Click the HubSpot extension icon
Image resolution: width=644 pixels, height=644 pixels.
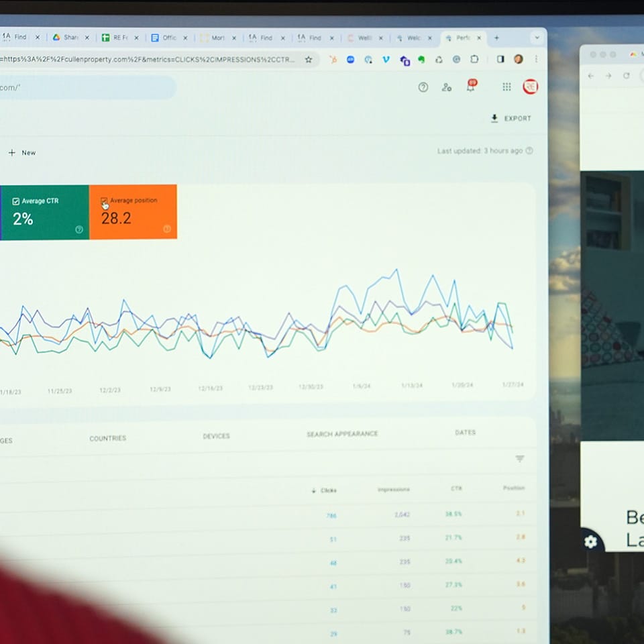(x=333, y=60)
